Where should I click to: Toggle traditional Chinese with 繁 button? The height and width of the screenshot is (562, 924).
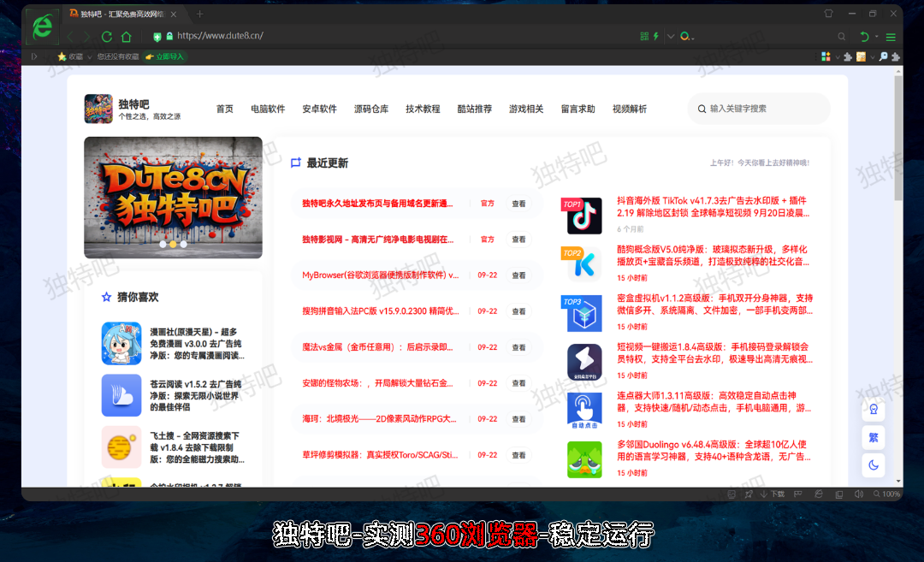pyautogui.click(x=874, y=437)
